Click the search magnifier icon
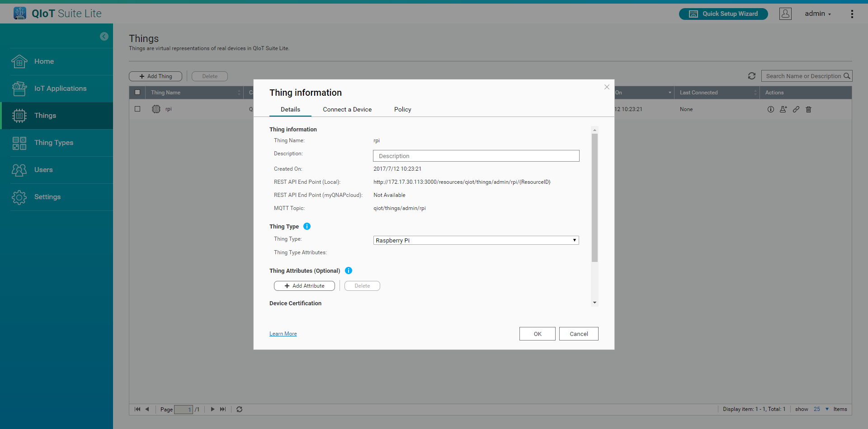The image size is (868, 429). [x=847, y=76]
